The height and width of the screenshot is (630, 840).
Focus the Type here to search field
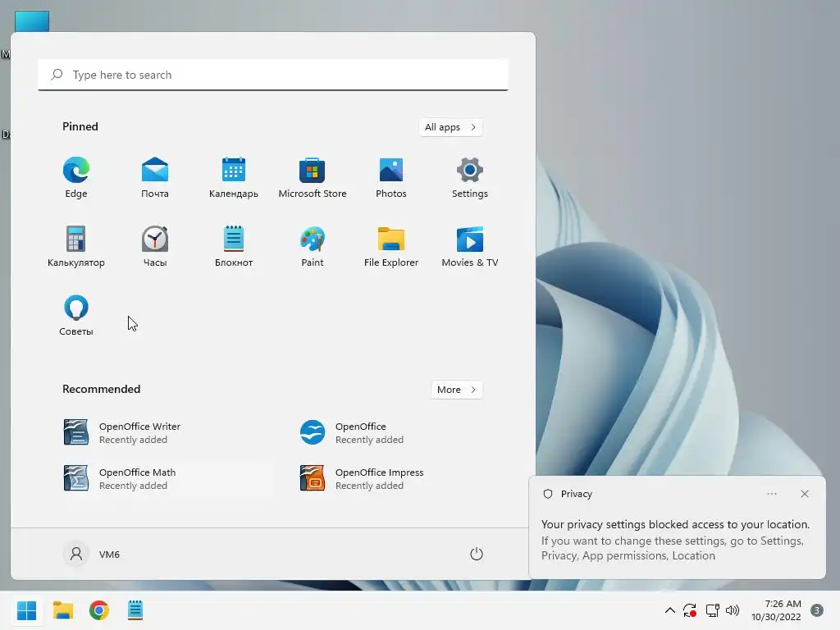pyautogui.click(x=273, y=75)
